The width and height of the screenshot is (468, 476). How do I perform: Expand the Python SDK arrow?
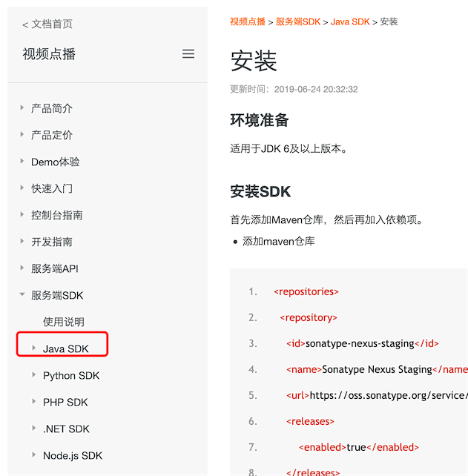pos(34,375)
